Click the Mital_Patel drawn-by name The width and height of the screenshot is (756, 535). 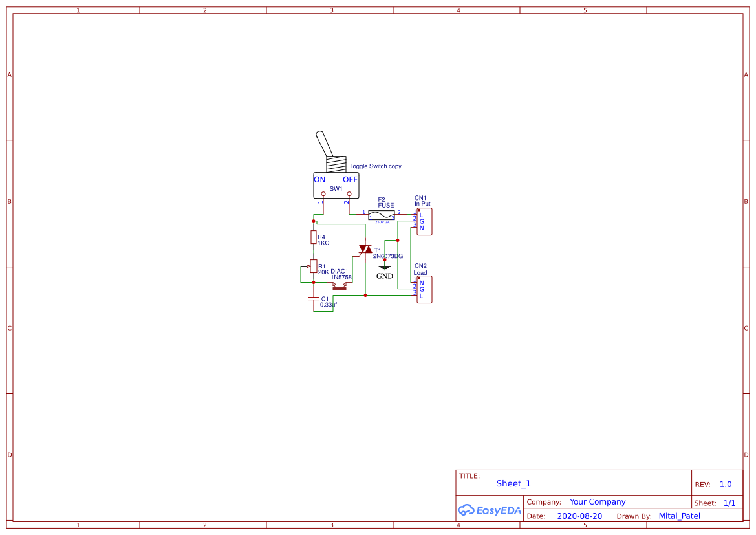pyautogui.click(x=680, y=516)
